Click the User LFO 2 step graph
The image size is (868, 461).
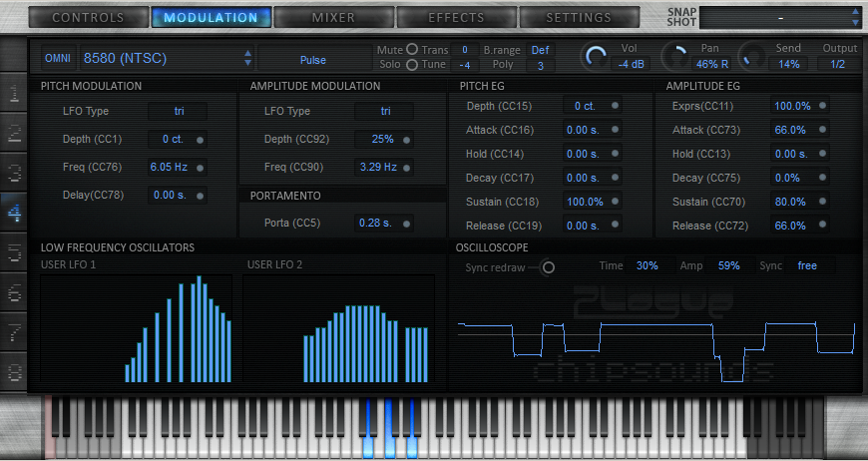[x=339, y=328]
